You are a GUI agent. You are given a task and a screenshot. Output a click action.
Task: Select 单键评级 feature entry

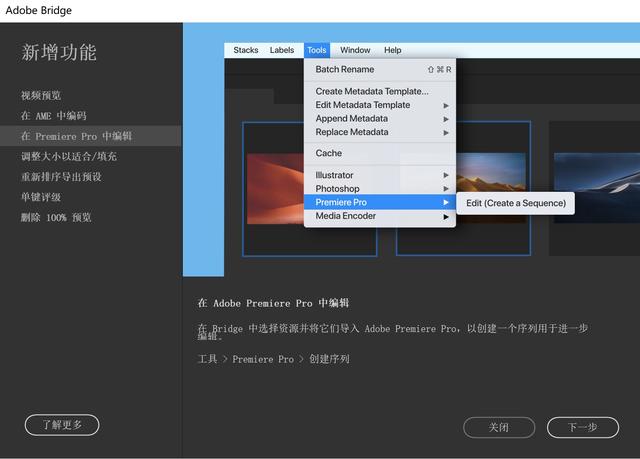tap(41, 197)
